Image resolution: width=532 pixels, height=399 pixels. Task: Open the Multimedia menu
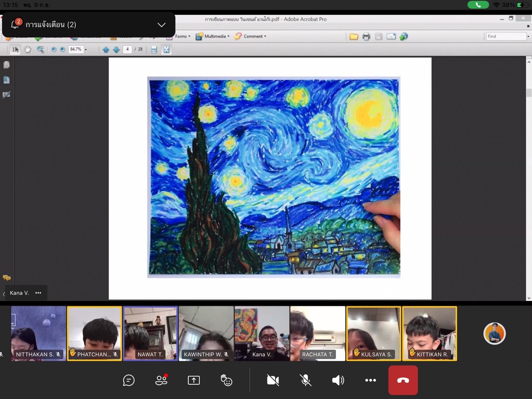pyautogui.click(x=213, y=36)
